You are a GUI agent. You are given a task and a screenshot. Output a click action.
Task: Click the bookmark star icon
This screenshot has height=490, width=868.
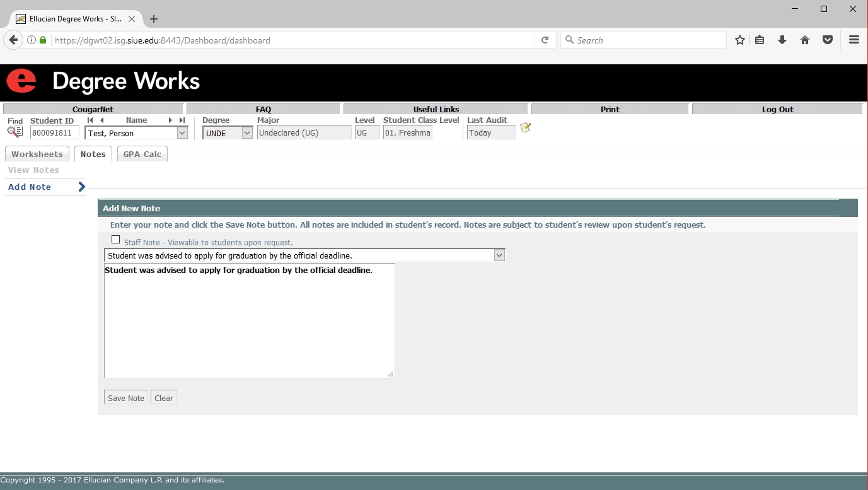(x=740, y=40)
